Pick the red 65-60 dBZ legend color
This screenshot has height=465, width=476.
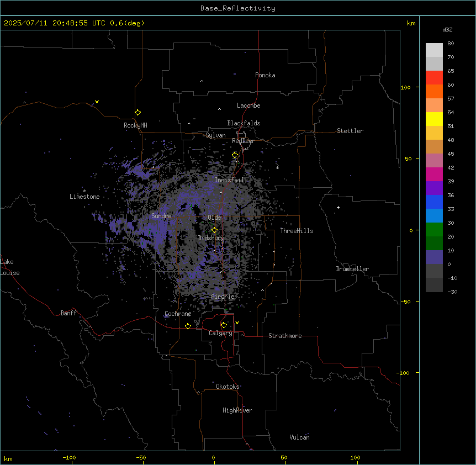pyautogui.click(x=434, y=77)
